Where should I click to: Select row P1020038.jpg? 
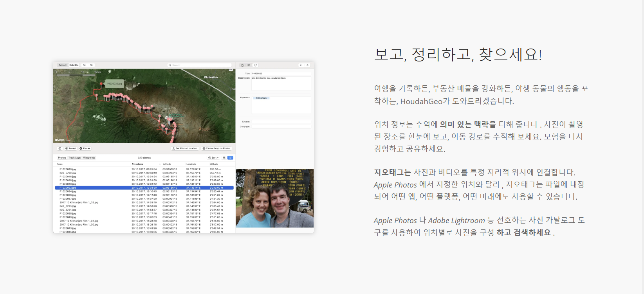pos(144,213)
